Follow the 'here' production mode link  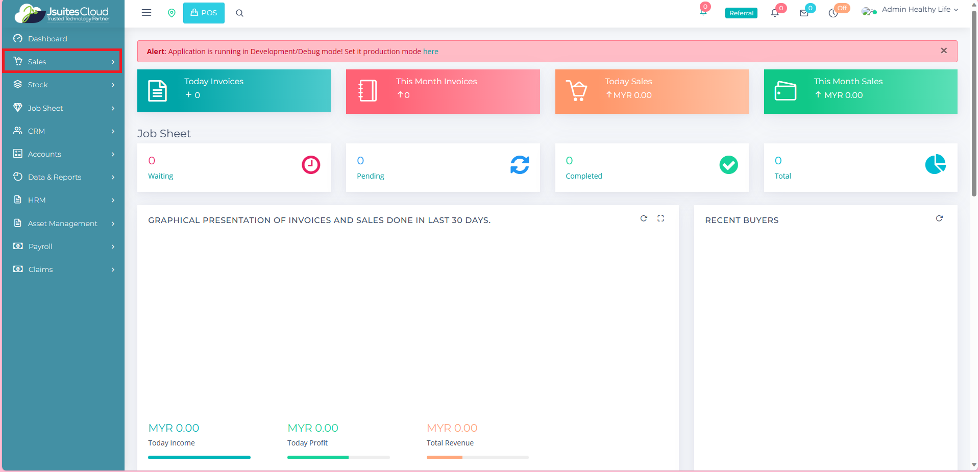(x=430, y=52)
